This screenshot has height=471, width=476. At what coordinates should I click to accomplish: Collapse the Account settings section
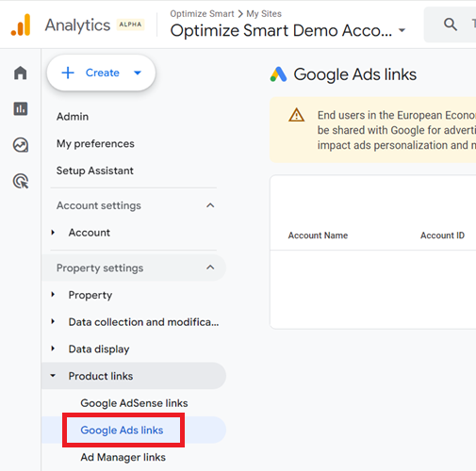[x=210, y=205]
